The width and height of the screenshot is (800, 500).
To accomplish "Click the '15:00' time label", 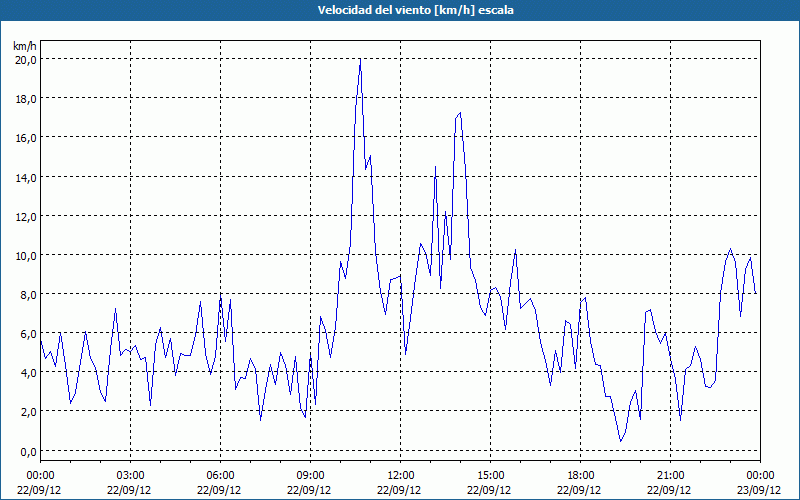I will pos(490,476).
